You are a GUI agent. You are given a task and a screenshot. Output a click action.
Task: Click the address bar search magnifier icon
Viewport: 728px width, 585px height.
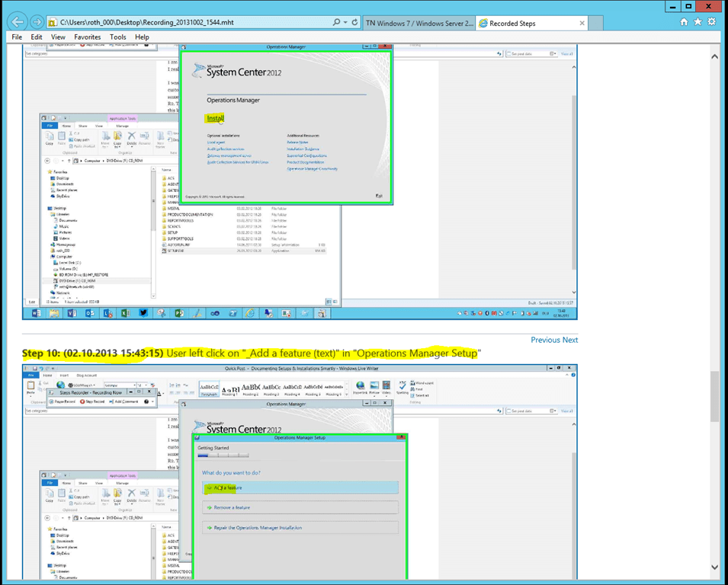click(336, 22)
